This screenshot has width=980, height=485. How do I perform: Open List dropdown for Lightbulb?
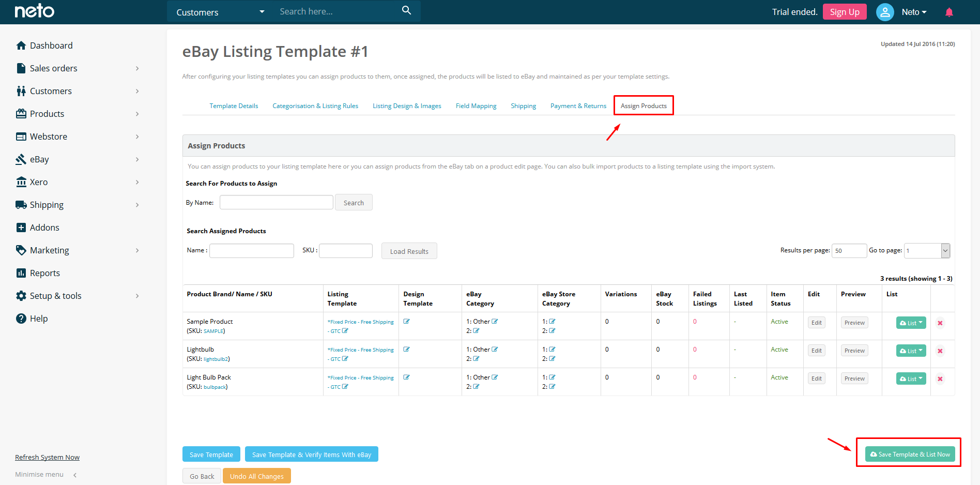point(911,351)
